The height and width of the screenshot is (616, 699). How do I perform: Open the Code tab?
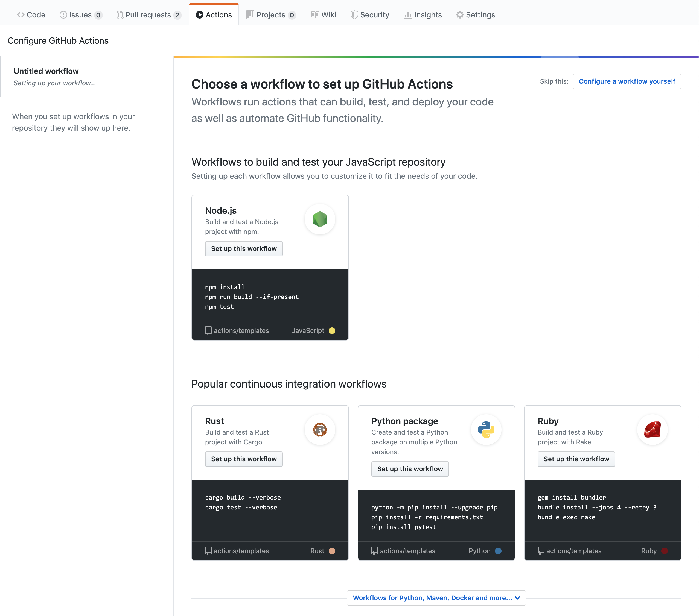pos(31,15)
